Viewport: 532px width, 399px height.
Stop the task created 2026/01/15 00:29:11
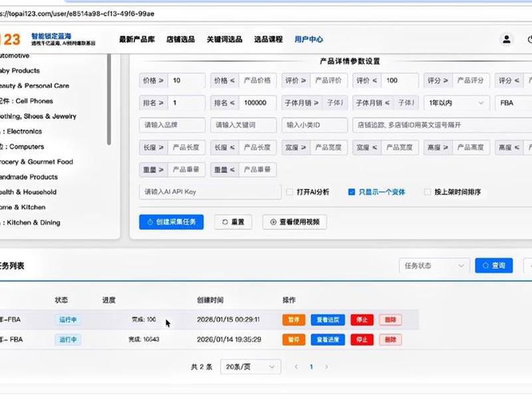pos(362,320)
